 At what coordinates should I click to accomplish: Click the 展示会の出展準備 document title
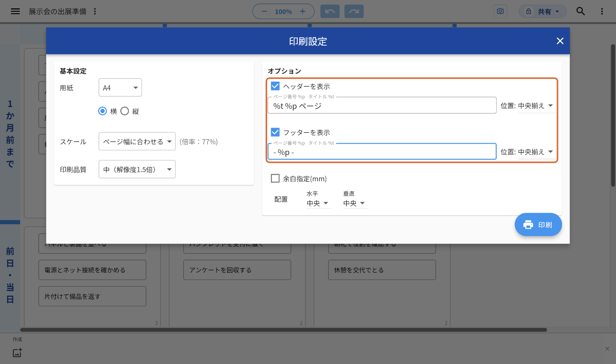click(x=58, y=11)
